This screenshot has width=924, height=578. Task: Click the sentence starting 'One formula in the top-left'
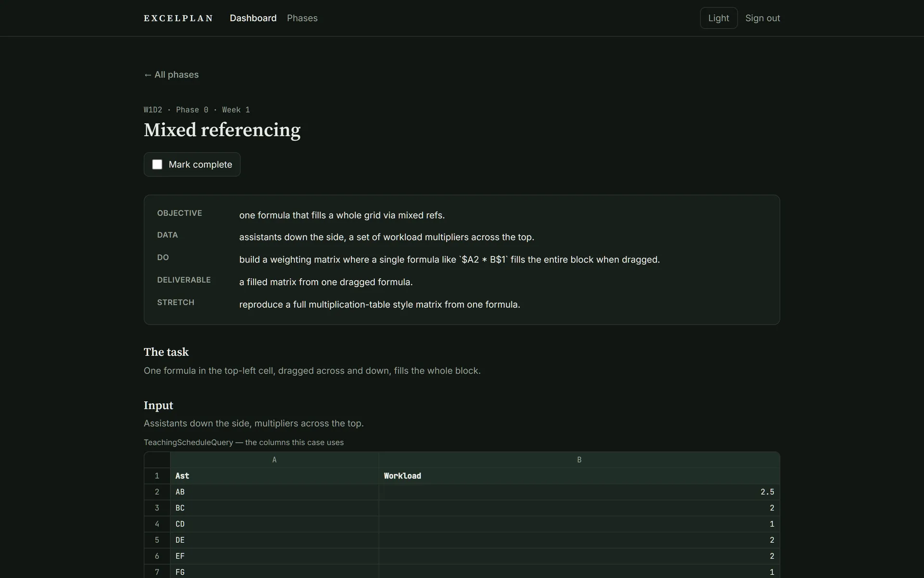click(312, 371)
